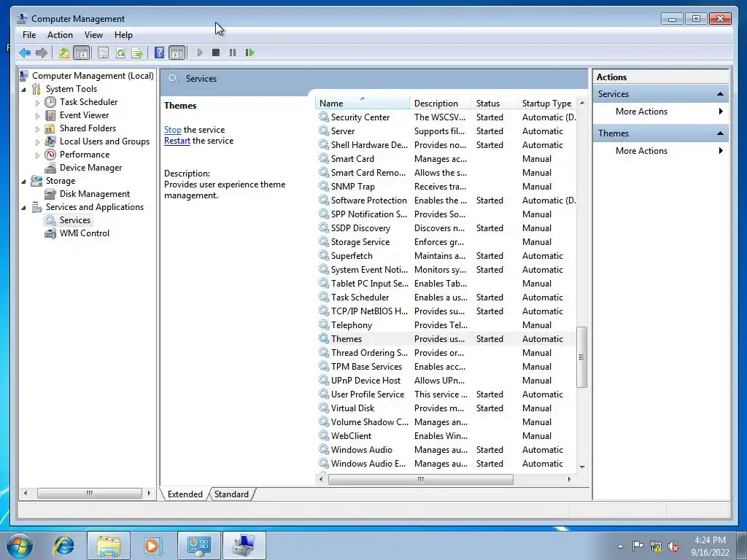Toggle the Show/Hide Console Tree icon

point(82,52)
